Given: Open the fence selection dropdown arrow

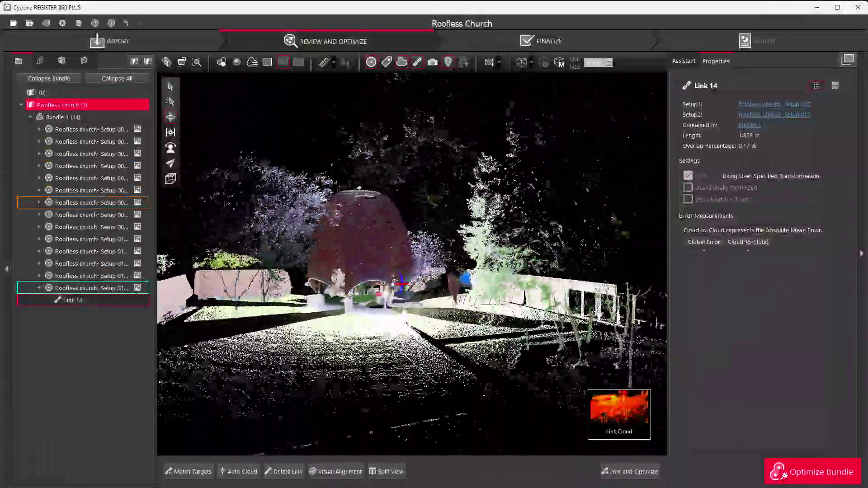Looking at the screenshot, I should [x=499, y=62].
